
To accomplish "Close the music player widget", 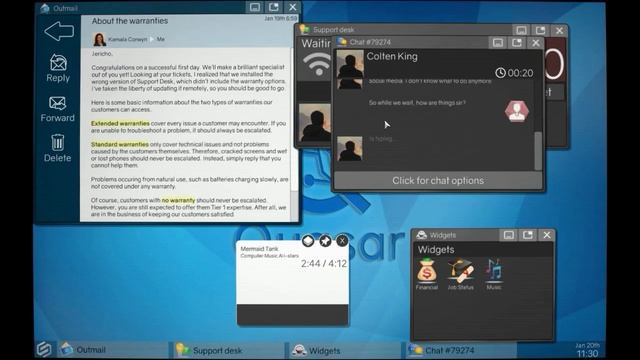I will pos(342,241).
